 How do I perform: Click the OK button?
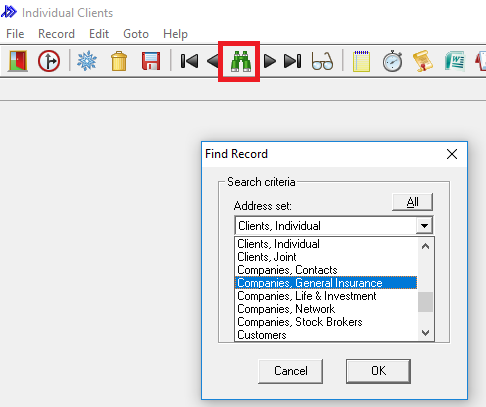tap(378, 371)
